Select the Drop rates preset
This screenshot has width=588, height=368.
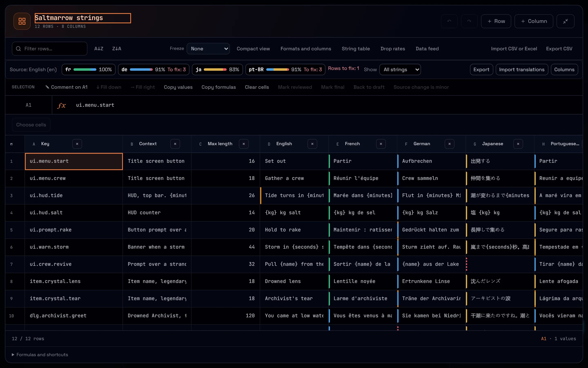click(x=393, y=49)
